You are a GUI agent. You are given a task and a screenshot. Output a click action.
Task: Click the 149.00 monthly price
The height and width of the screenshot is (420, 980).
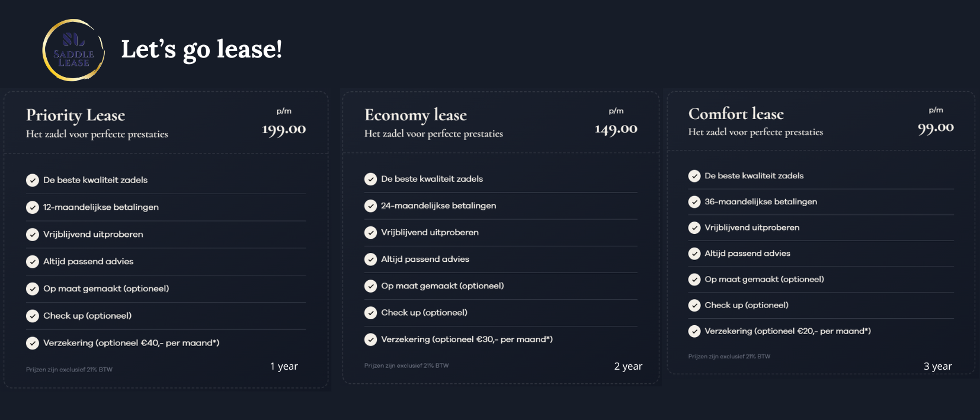coord(616,129)
